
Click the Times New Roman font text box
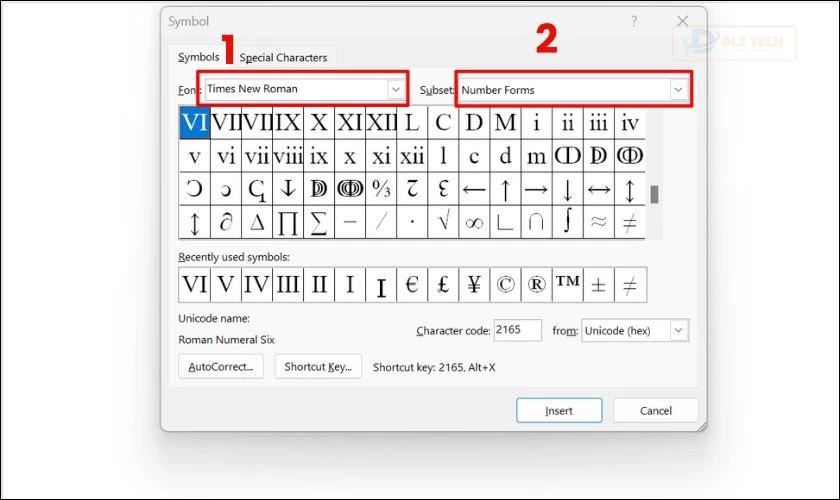tap(296, 89)
